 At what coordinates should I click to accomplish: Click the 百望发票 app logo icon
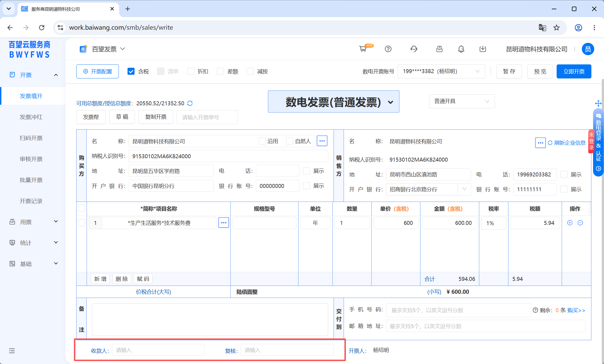83,49
